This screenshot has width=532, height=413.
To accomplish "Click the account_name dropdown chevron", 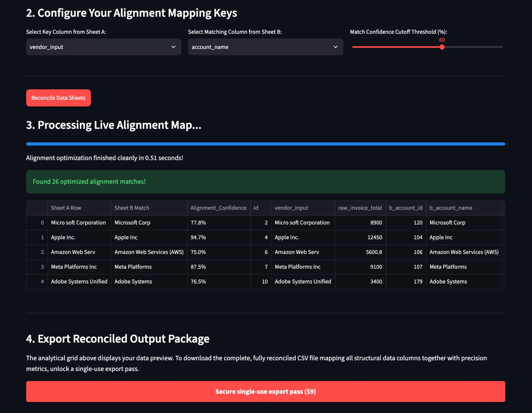I will [x=335, y=47].
